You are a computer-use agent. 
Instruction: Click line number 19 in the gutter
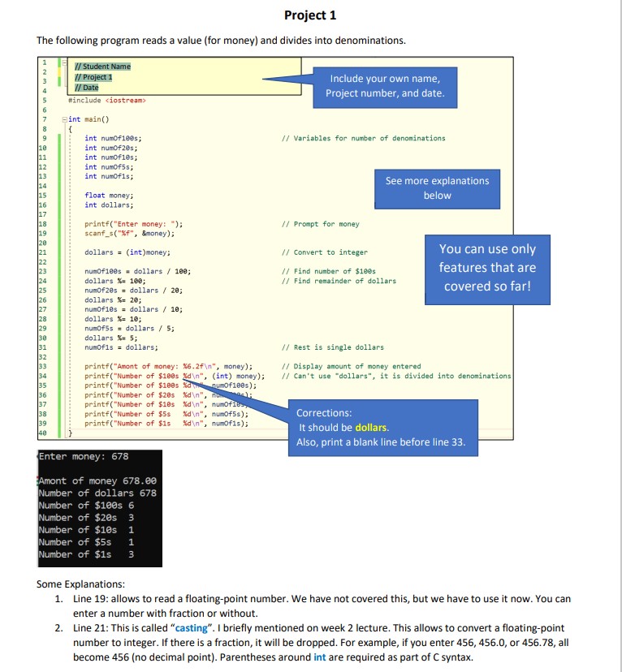(x=43, y=234)
